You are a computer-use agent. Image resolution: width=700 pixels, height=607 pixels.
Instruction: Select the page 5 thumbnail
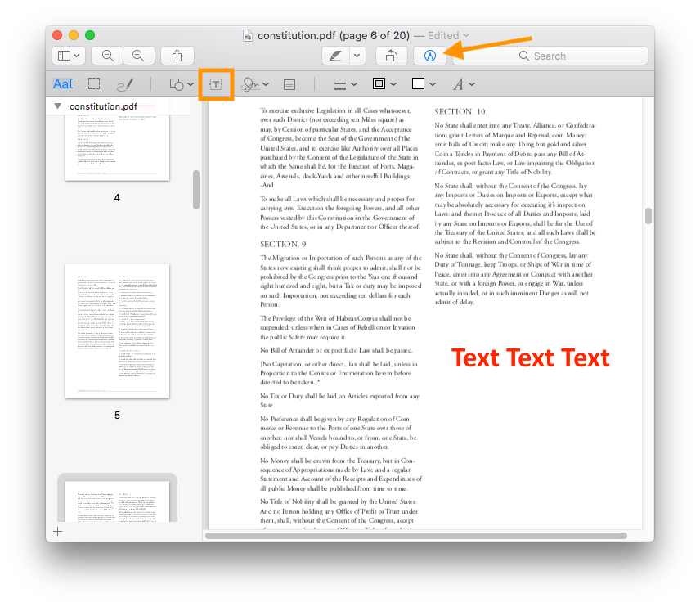click(117, 331)
